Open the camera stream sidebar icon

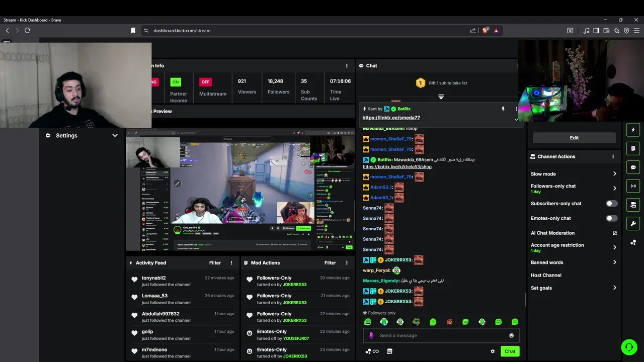tap(633, 205)
